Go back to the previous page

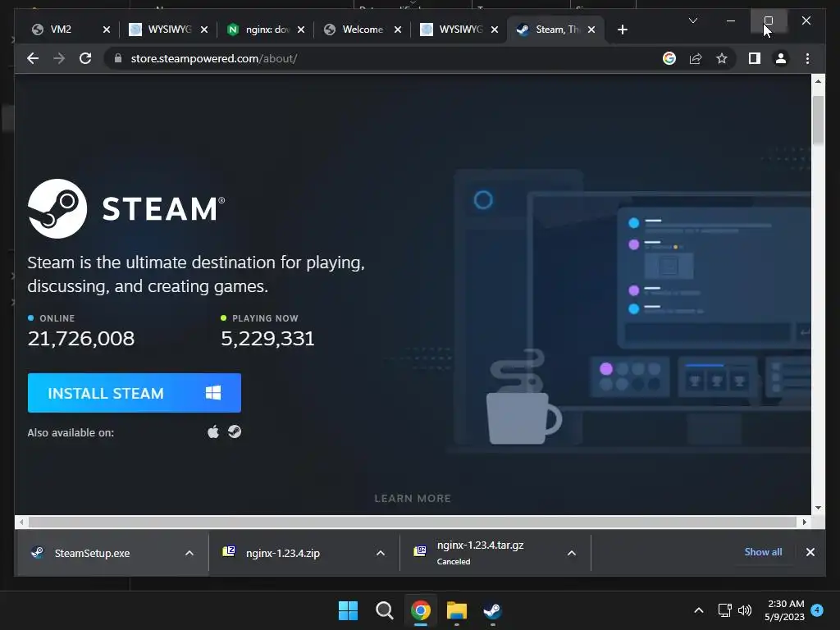tap(33, 58)
